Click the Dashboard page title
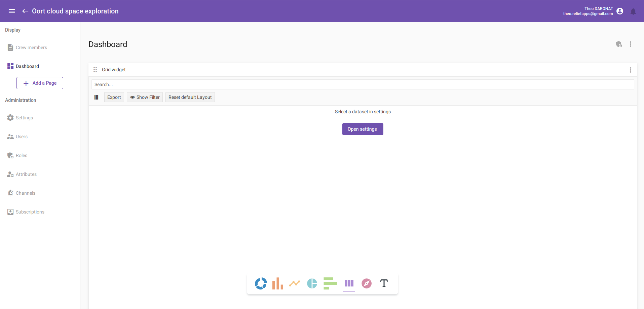This screenshot has height=309, width=644. pos(108,44)
